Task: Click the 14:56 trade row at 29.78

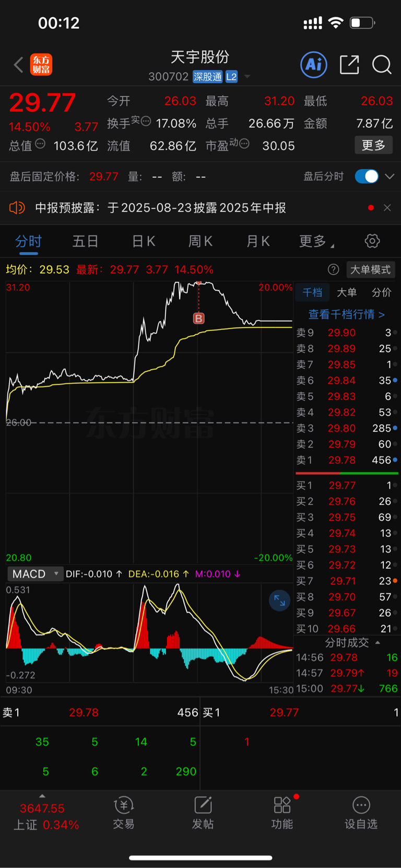Action: pyautogui.click(x=347, y=658)
